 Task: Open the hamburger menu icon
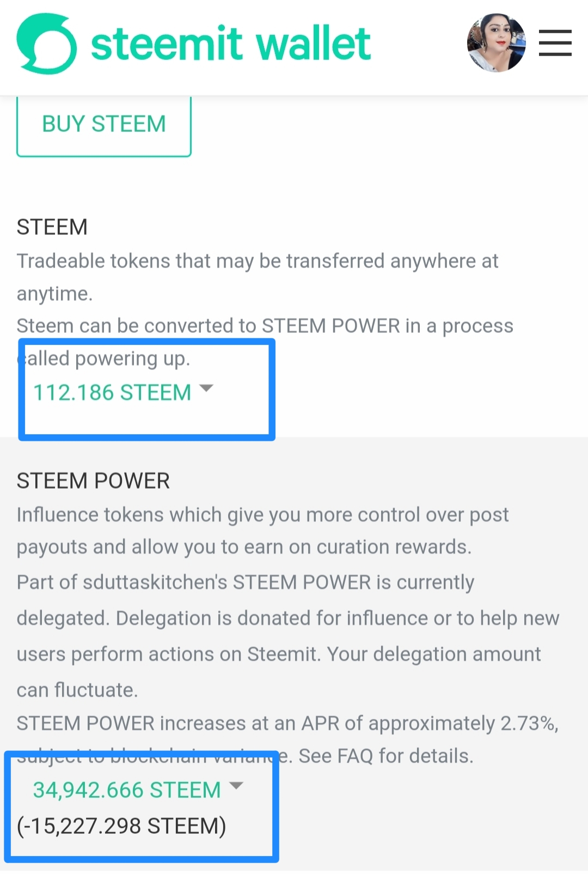[x=555, y=43]
